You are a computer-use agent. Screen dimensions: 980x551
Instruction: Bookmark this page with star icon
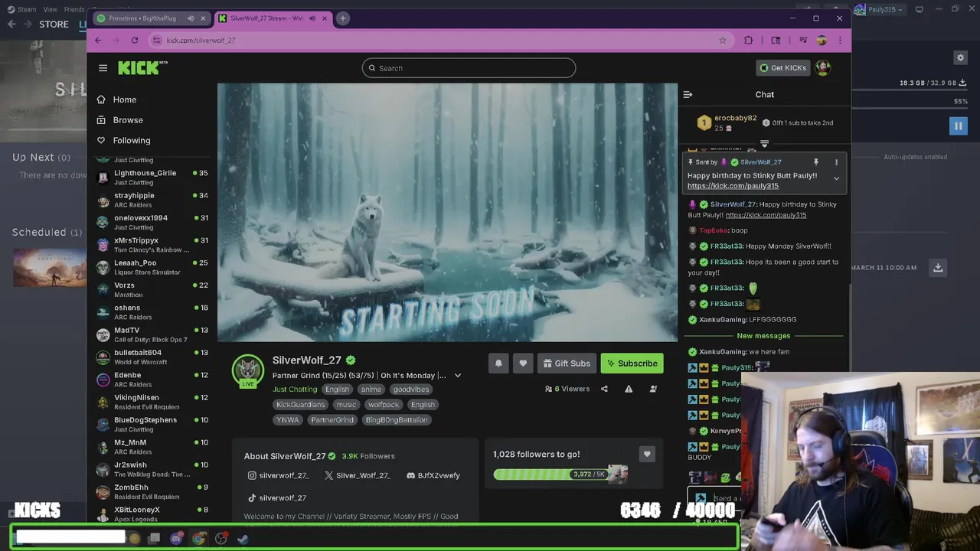pos(722,41)
